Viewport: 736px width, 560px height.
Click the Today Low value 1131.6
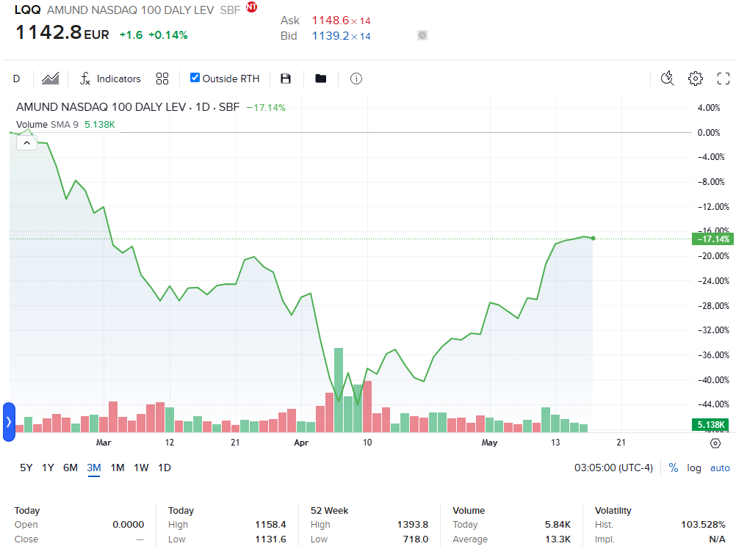(x=270, y=539)
